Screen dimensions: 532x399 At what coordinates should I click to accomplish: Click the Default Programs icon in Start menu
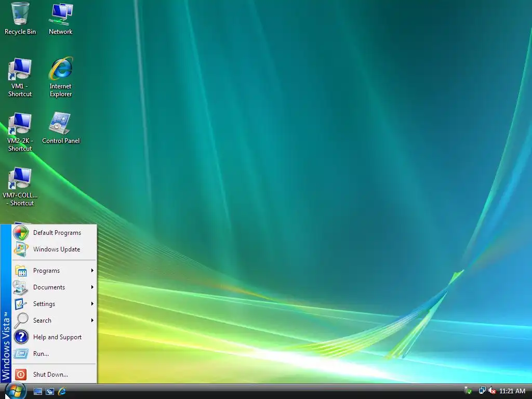click(21, 233)
